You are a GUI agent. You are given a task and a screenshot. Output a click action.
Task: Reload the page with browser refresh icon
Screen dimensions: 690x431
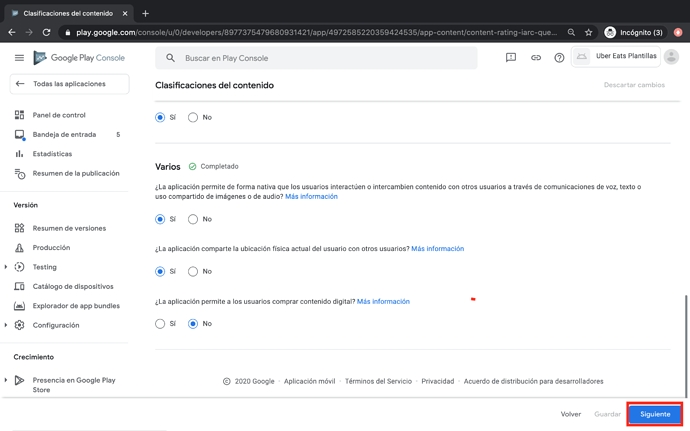pyautogui.click(x=46, y=32)
